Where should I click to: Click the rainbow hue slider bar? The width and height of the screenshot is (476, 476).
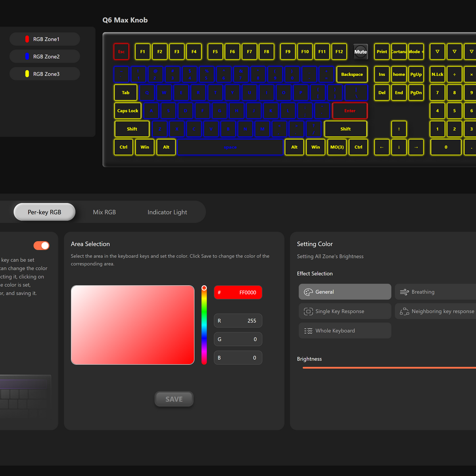pyautogui.click(x=204, y=325)
